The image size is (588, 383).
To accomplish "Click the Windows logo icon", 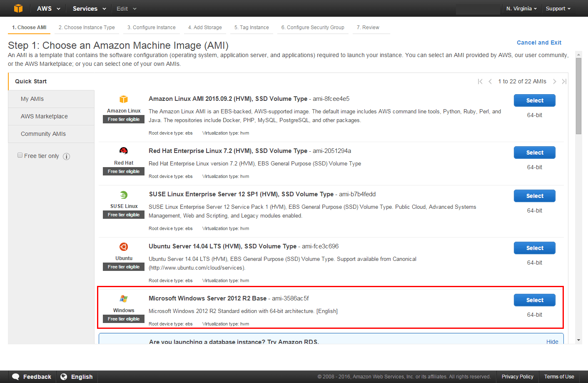I will [x=123, y=298].
